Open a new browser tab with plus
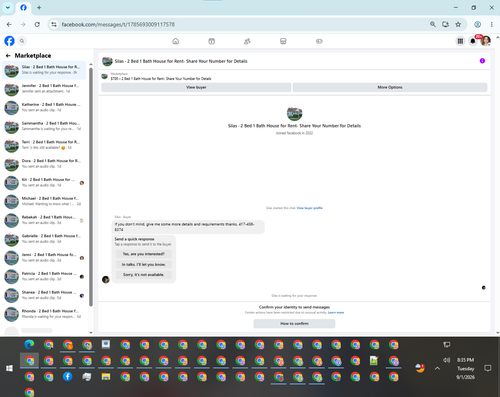Viewport: 500px width, 397px height. pos(39,7)
